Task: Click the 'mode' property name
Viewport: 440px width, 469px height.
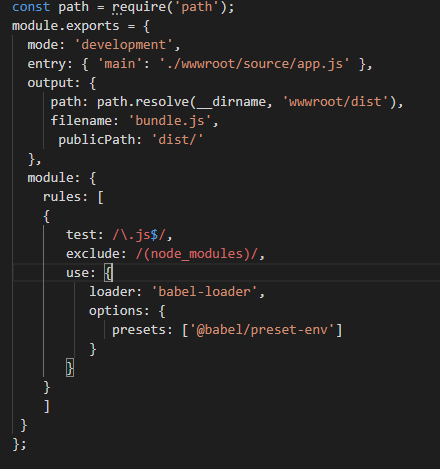Action: pyautogui.click(x=43, y=45)
